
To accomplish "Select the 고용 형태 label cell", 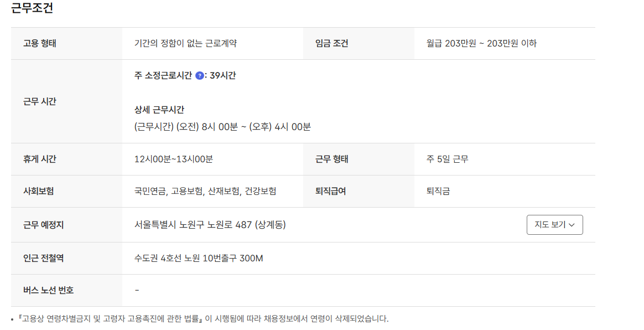I will [41, 43].
